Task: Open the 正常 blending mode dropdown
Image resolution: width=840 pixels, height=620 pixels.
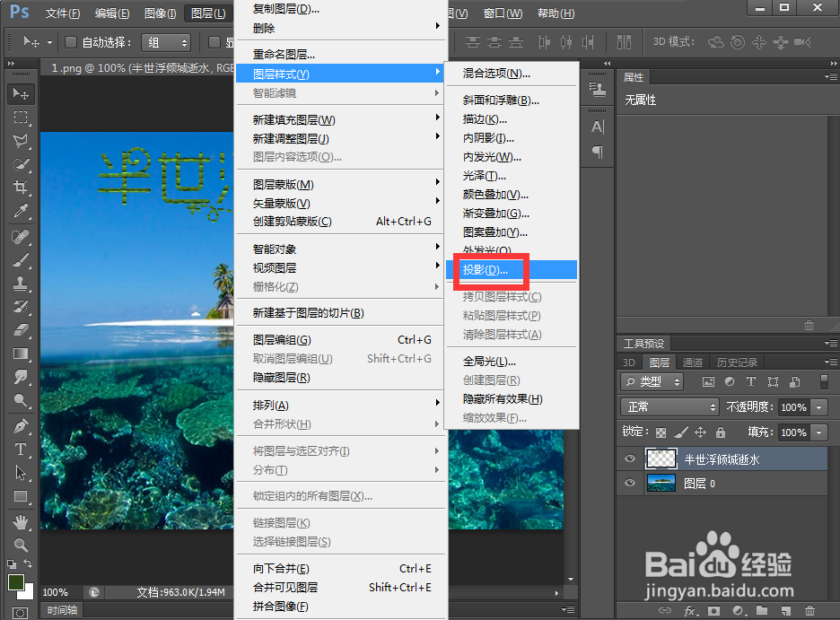Action: pos(669,406)
